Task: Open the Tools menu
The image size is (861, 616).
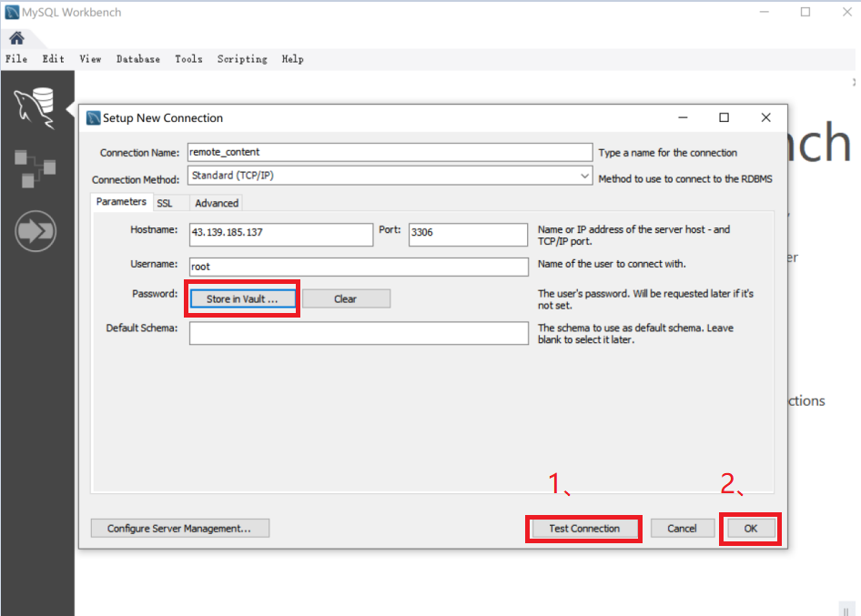Action: point(188,59)
